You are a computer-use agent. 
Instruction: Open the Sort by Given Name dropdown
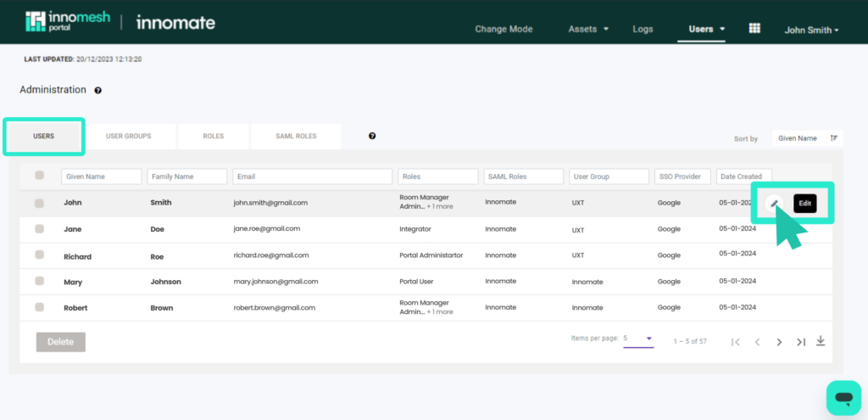tap(808, 138)
